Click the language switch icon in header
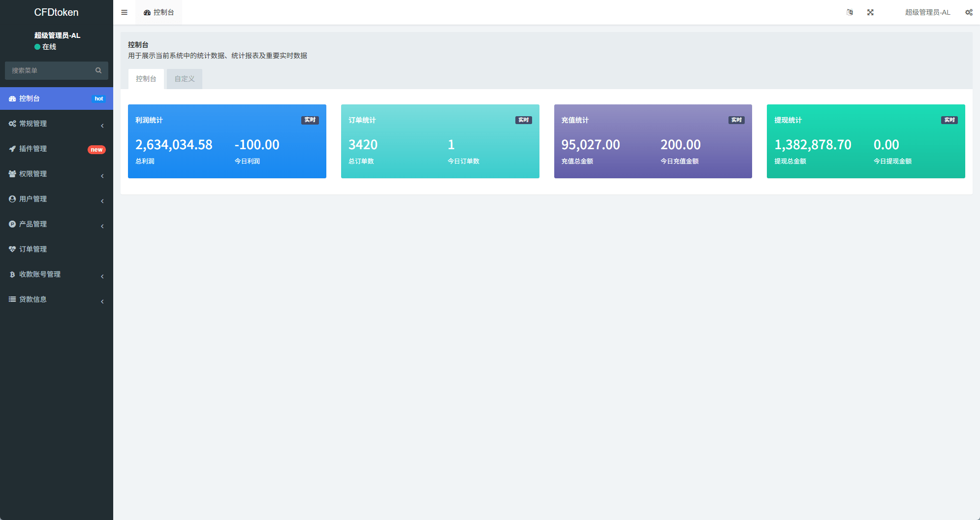 click(x=850, y=12)
